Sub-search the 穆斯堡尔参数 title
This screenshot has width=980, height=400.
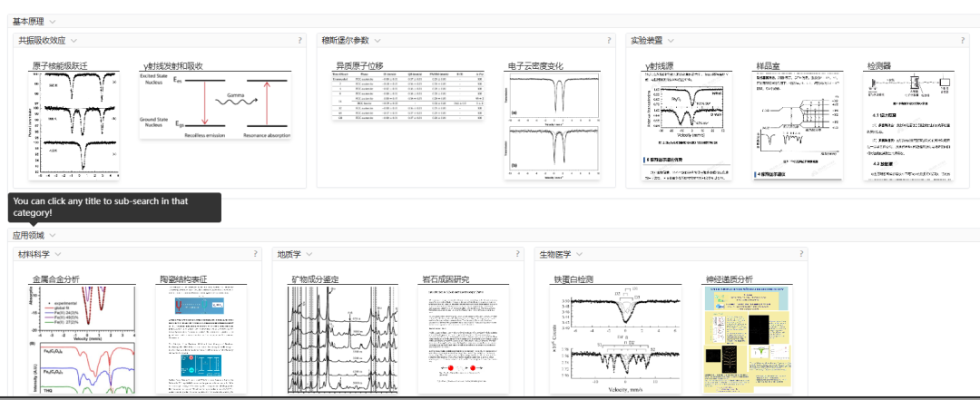[346, 41]
